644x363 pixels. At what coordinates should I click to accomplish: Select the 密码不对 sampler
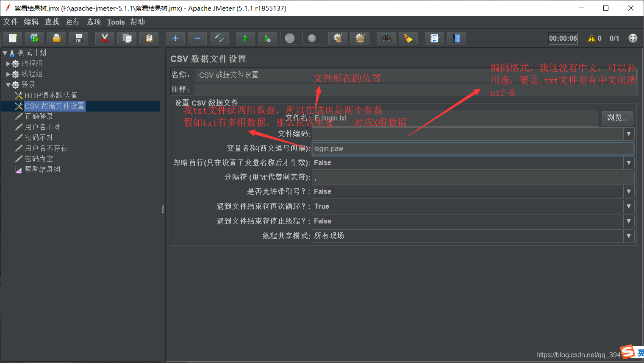[39, 138]
